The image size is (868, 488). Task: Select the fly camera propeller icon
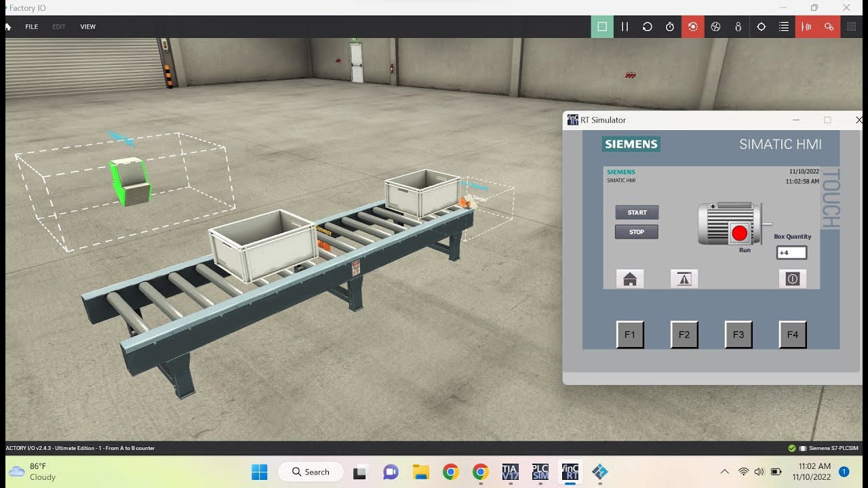(715, 26)
